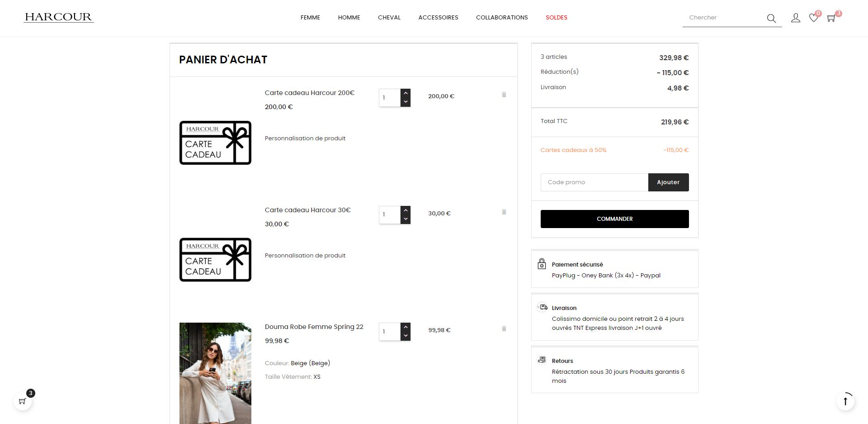
Task: Focus the Code promo input field
Action: coord(594,182)
